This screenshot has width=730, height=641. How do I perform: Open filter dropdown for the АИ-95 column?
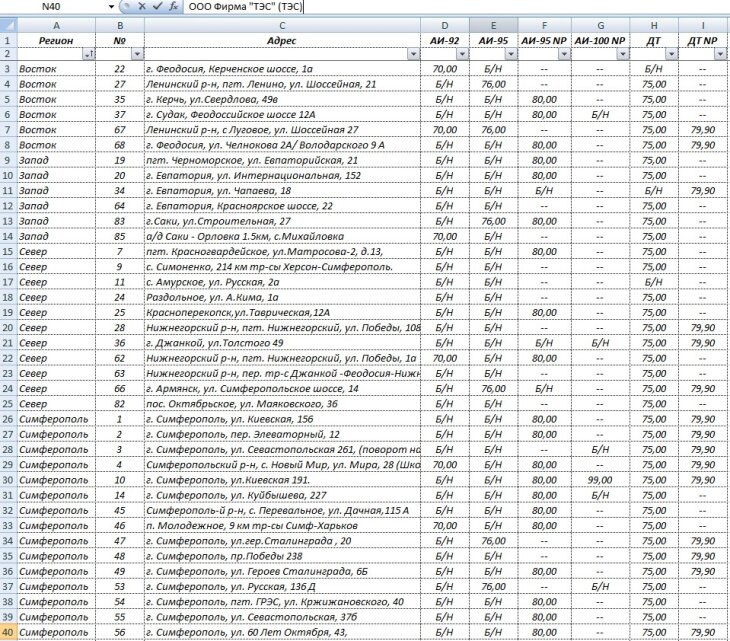point(510,54)
